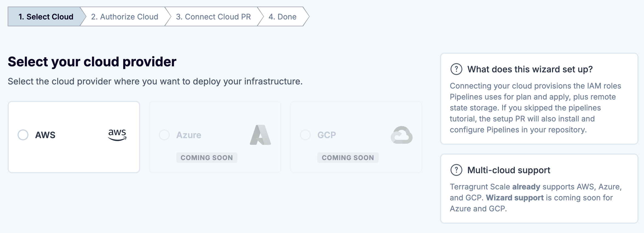Image resolution: width=644 pixels, height=233 pixels.
Task: Click the Azure label
Action: [x=189, y=135]
